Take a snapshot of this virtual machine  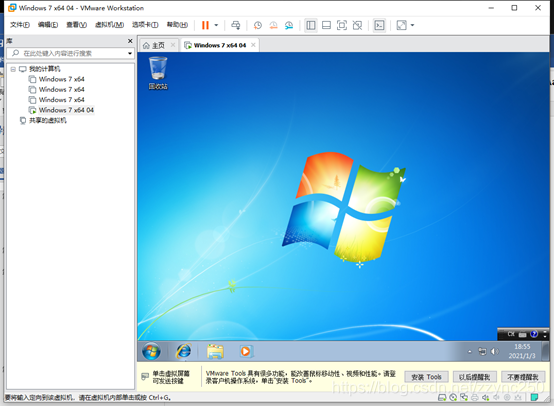point(258,25)
